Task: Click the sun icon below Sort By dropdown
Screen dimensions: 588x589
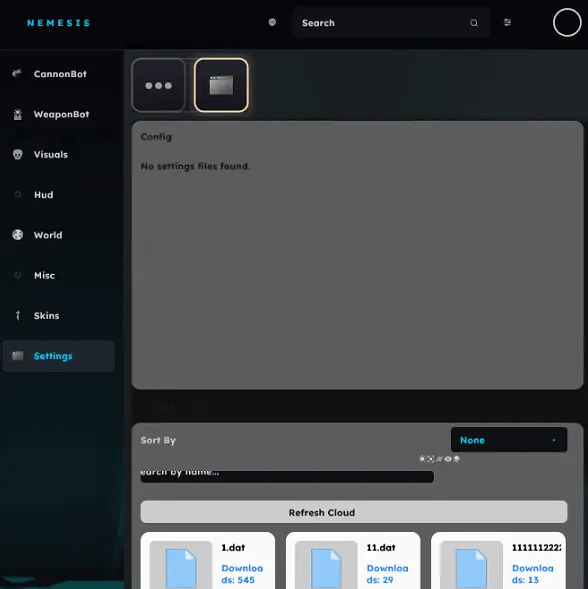Action: [x=422, y=459]
